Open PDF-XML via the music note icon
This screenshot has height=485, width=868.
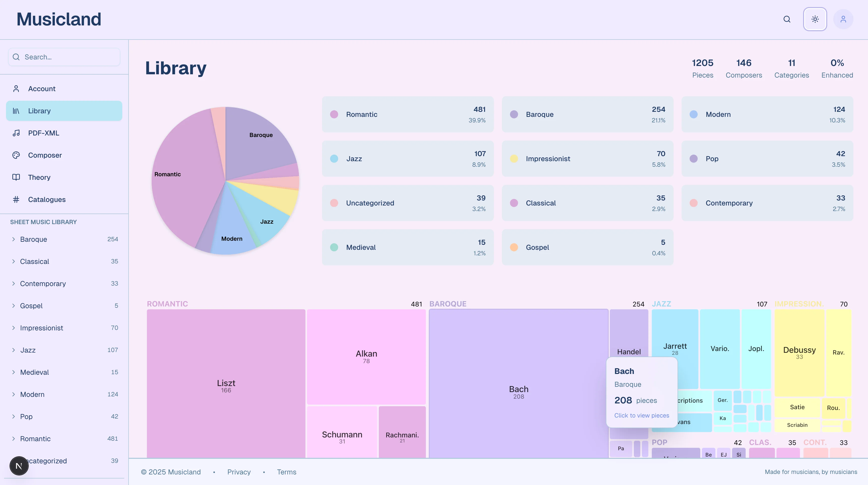[x=16, y=133]
